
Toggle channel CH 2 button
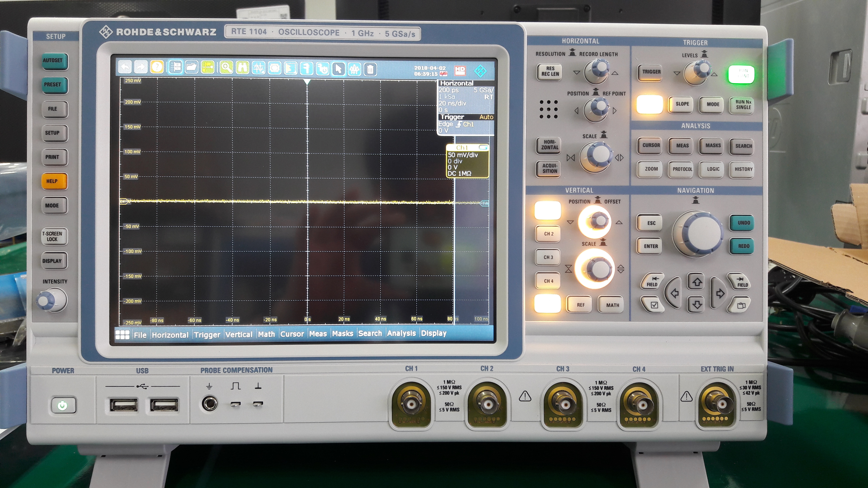tap(548, 234)
